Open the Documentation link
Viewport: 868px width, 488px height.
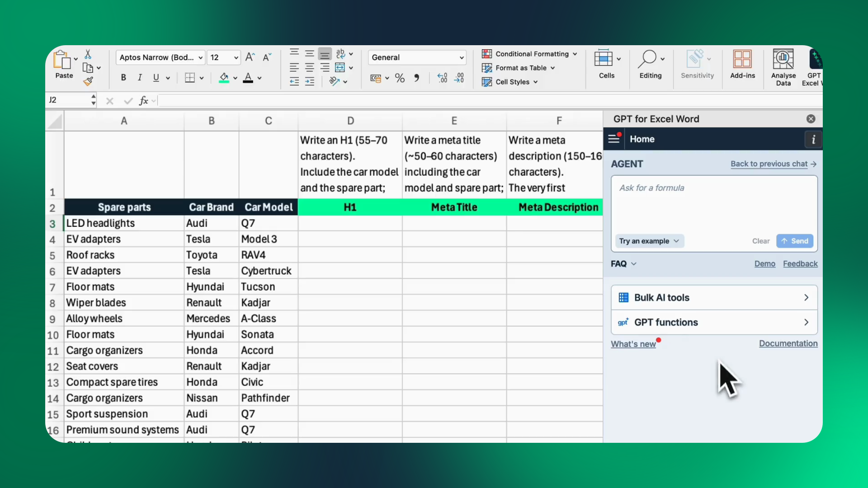[788, 343]
